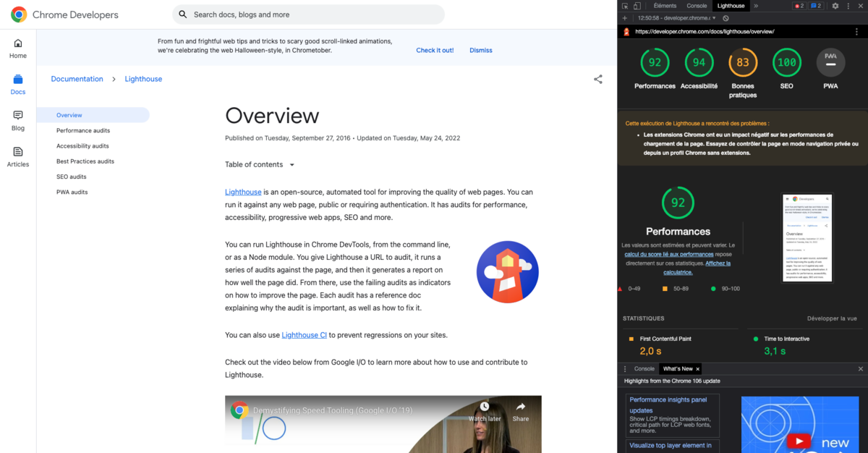Viewport: 868px width, 453px height.
Task: Click the video title Demystifying Speed Tooling
Action: [x=333, y=410]
